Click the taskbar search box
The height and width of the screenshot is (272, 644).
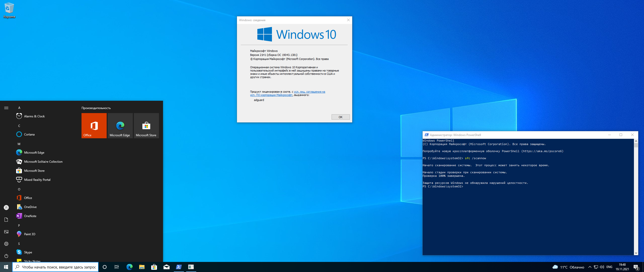point(55,267)
